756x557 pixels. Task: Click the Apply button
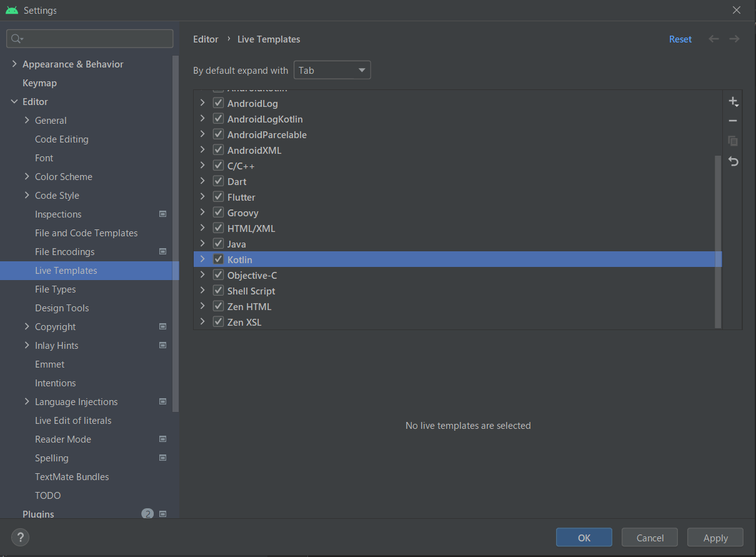[x=715, y=538]
